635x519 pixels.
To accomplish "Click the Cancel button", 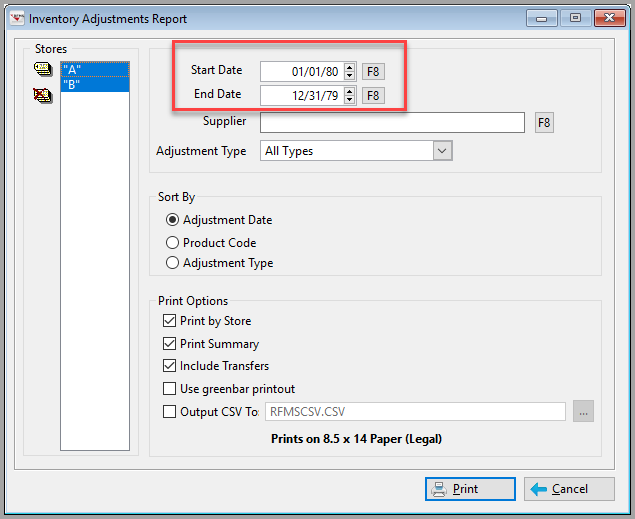I will pos(569,489).
